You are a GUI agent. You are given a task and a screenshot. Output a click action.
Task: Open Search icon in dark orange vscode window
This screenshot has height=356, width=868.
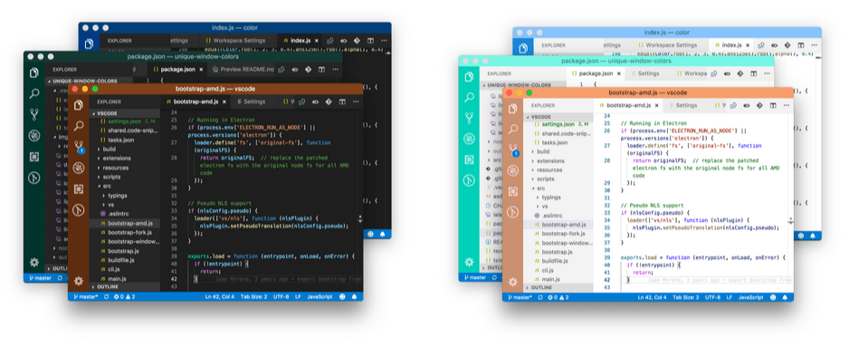tap(79, 126)
